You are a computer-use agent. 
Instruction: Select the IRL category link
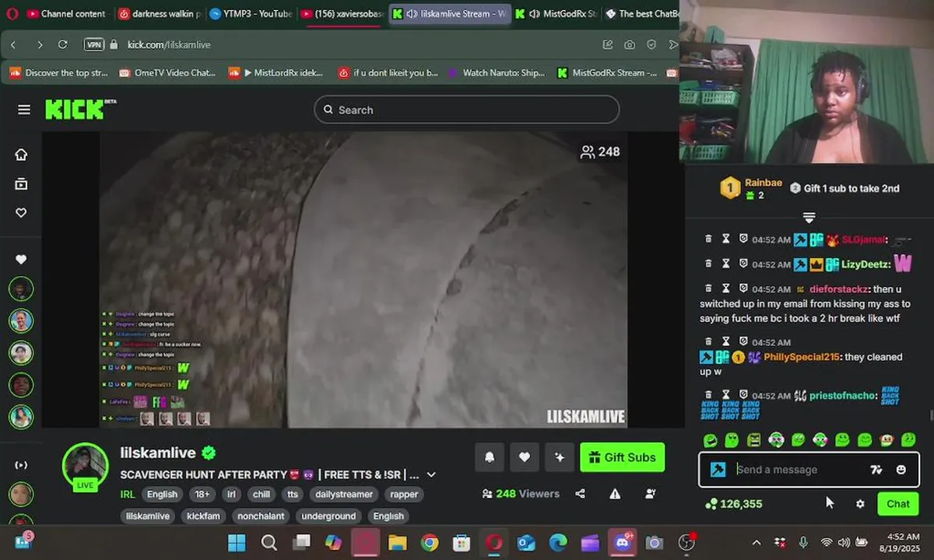click(128, 494)
